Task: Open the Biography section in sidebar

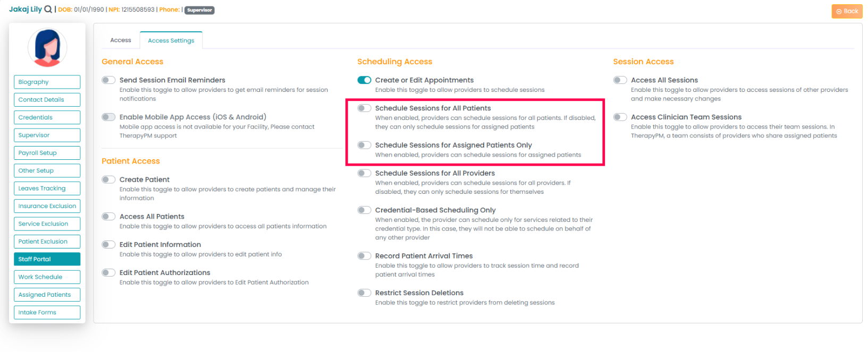Action: (47, 82)
